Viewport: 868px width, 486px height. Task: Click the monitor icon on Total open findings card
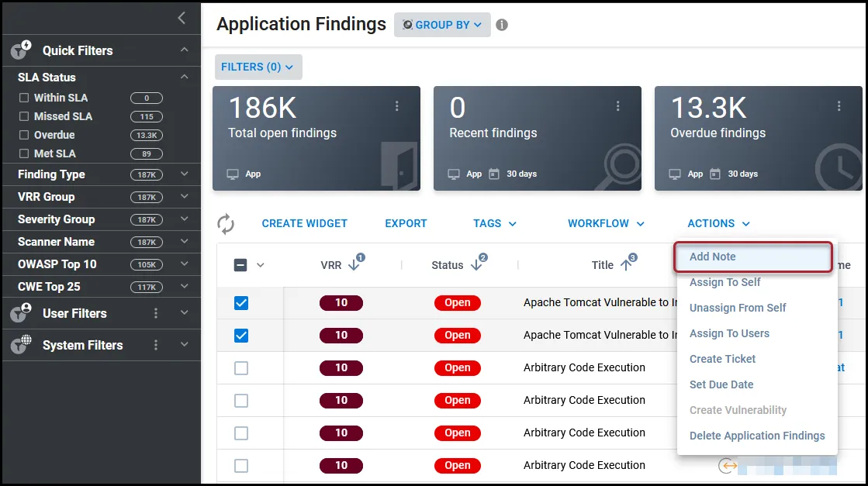point(233,174)
